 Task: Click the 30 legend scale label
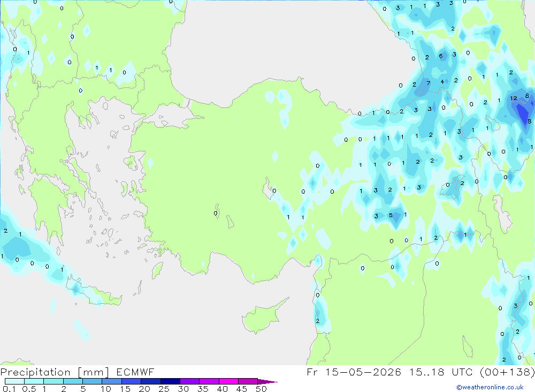[183, 389]
